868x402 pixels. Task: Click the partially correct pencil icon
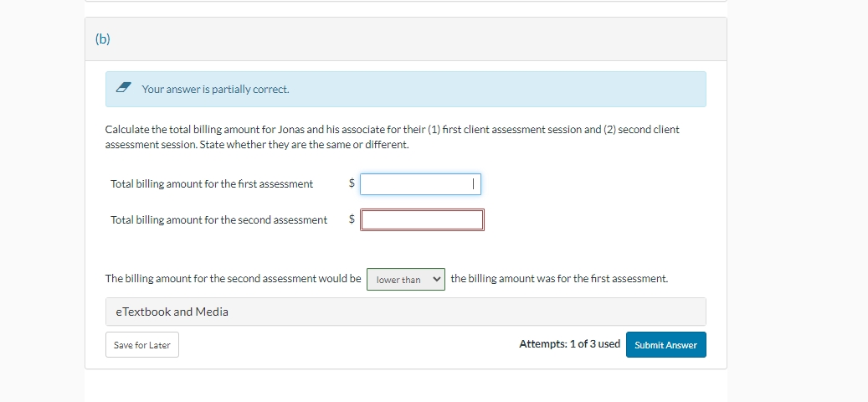point(123,88)
